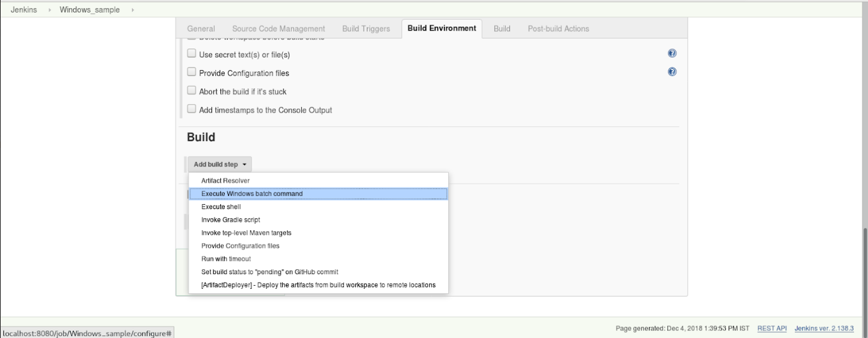Click the Jenkins breadcrumb link
This screenshot has height=338, width=868.
pyautogui.click(x=24, y=9)
